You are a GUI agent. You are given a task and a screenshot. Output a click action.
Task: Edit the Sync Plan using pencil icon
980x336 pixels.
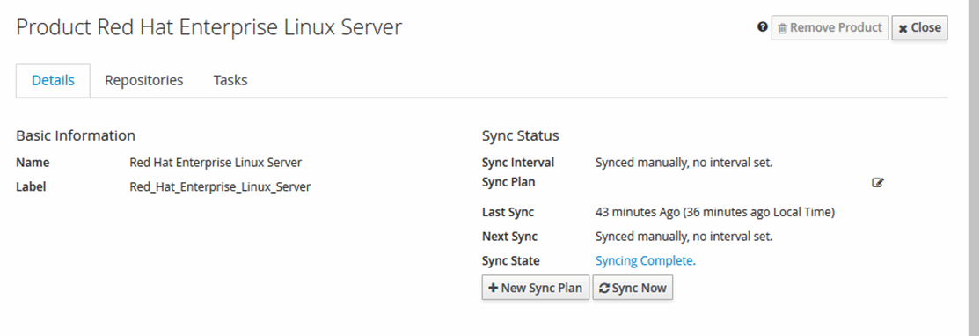877,183
